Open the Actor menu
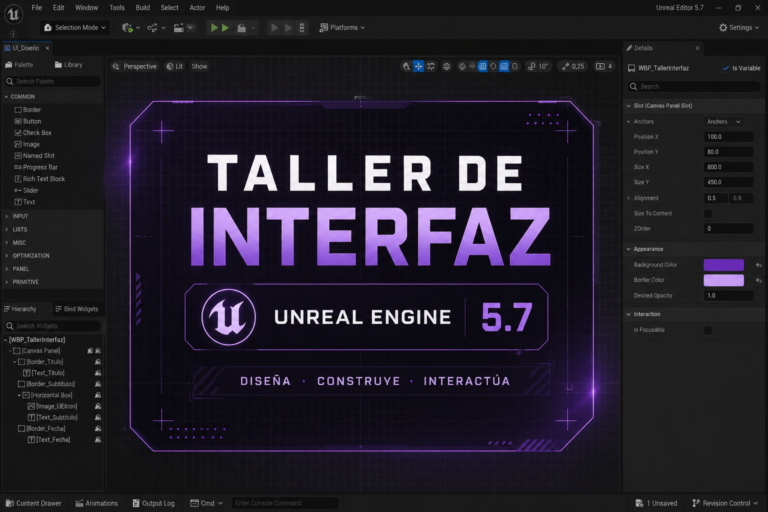 (197, 8)
